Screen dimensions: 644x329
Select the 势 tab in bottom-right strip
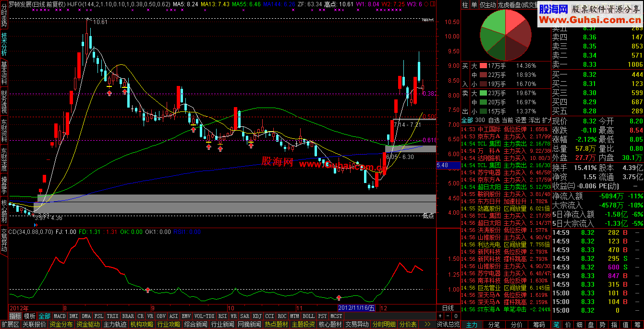click(603, 325)
